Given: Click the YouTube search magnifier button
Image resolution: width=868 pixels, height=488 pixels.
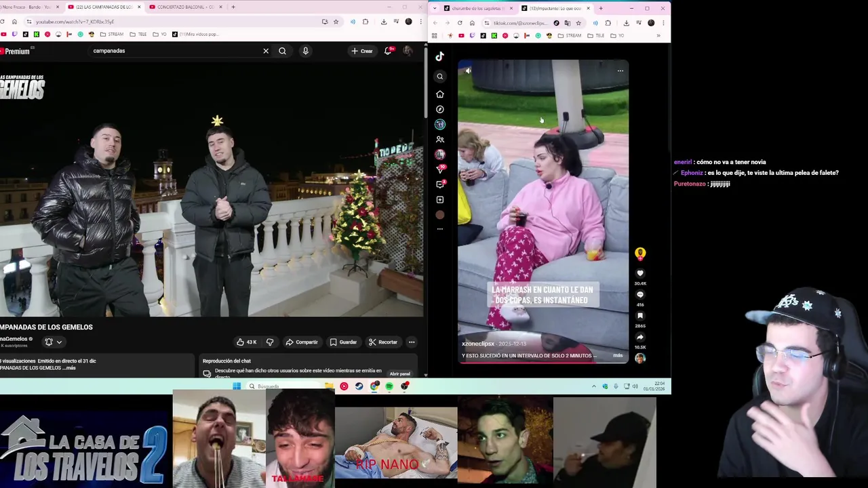Looking at the screenshot, I should pyautogui.click(x=282, y=51).
